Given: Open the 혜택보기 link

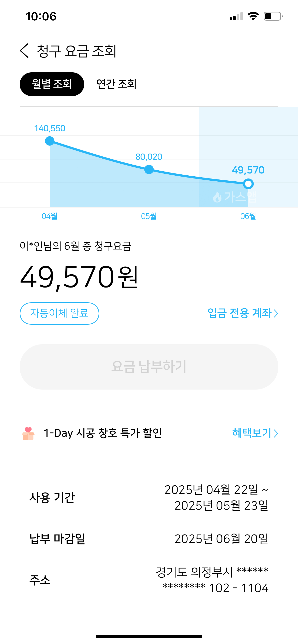Looking at the screenshot, I should tap(255, 433).
